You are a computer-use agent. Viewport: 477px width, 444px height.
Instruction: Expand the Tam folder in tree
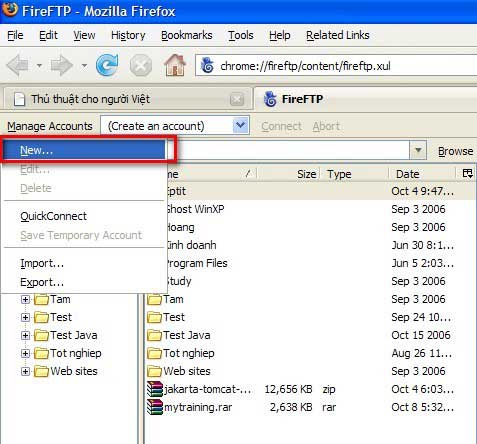click(25, 300)
